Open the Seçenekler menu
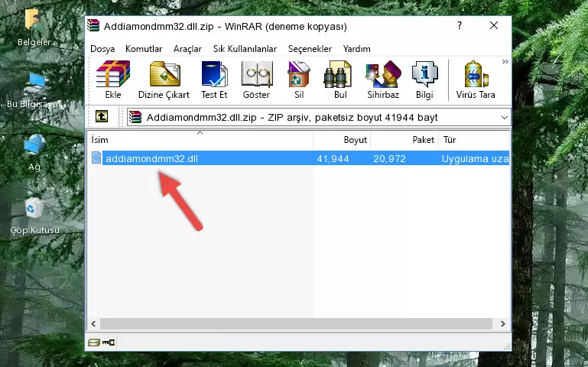Image resolution: width=588 pixels, height=367 pixels. (x=310, y=49)
